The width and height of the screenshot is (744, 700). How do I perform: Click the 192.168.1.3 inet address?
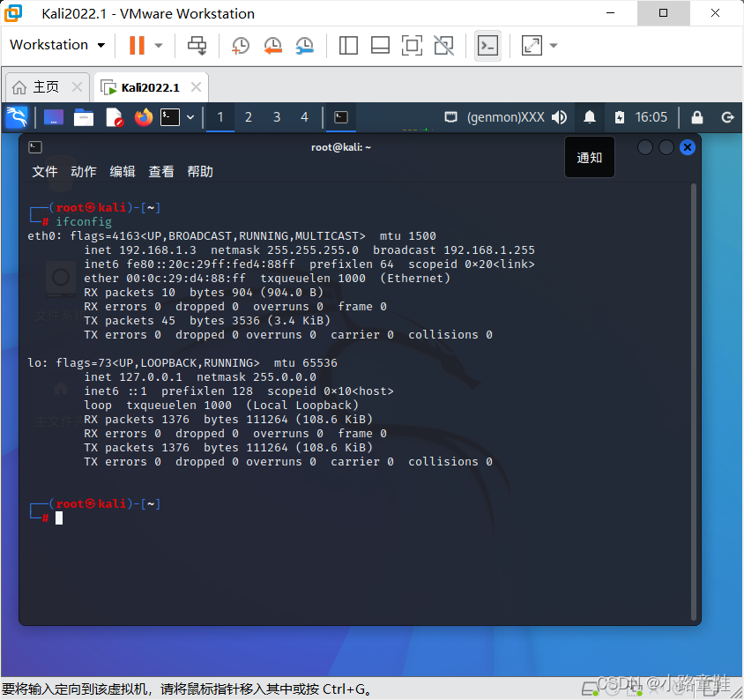[158, 250]
